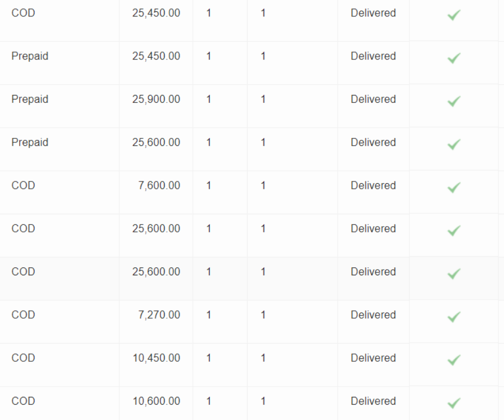Click the Delivered status in the 7,600.00 row
The width and height of the screenshot is (504, 420).
click(373, 185)
